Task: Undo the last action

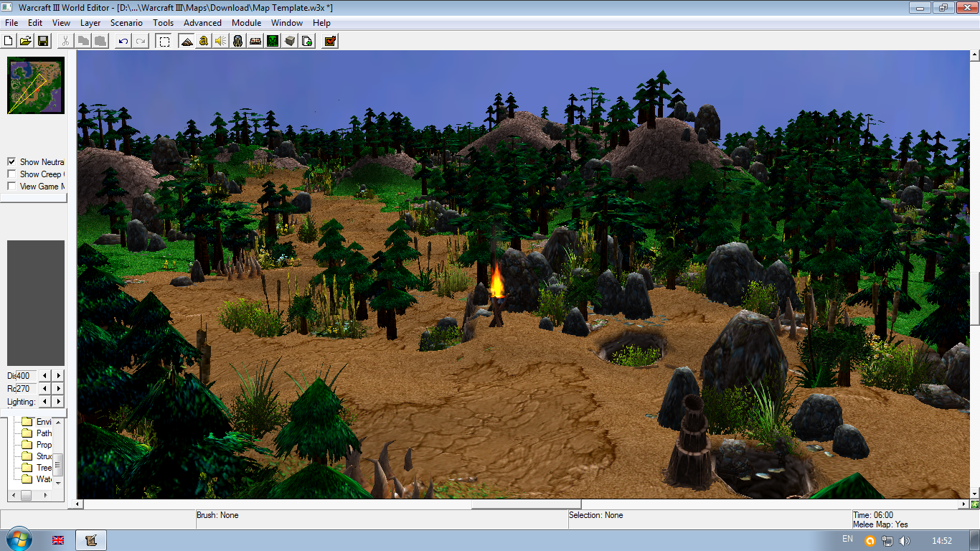Action: 123,41
